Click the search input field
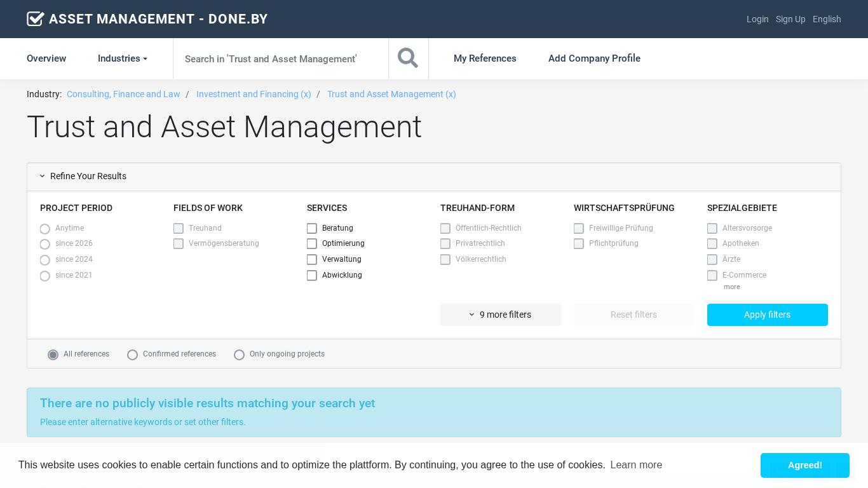Viewport: 868px width, 488px height. 280,58
